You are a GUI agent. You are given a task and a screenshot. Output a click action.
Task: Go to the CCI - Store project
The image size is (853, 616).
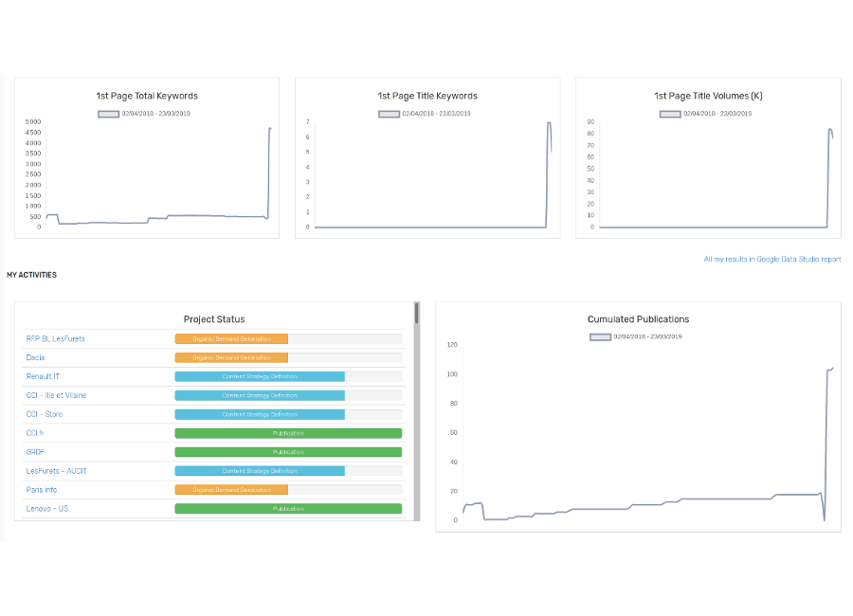[x=44, y=414]
